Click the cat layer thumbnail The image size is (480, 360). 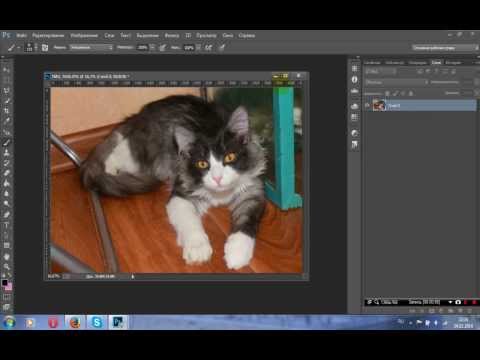pyautogui.click(x=379, y=105)
